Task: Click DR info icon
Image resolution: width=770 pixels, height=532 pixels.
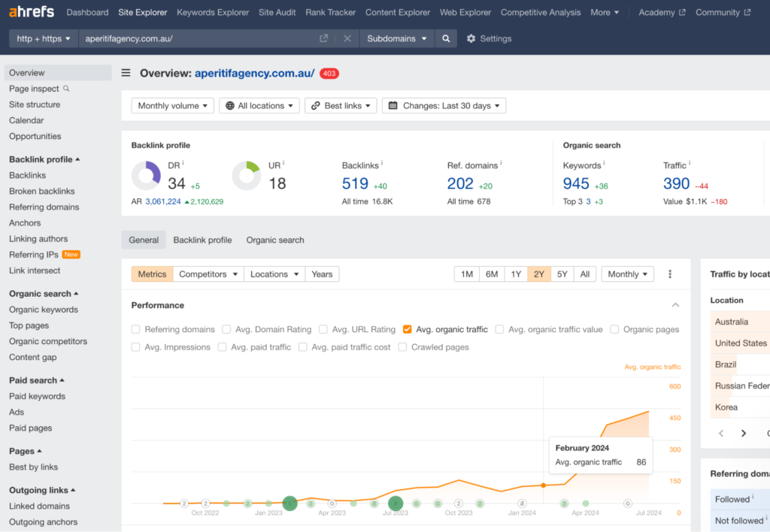Action: [183, 163]
